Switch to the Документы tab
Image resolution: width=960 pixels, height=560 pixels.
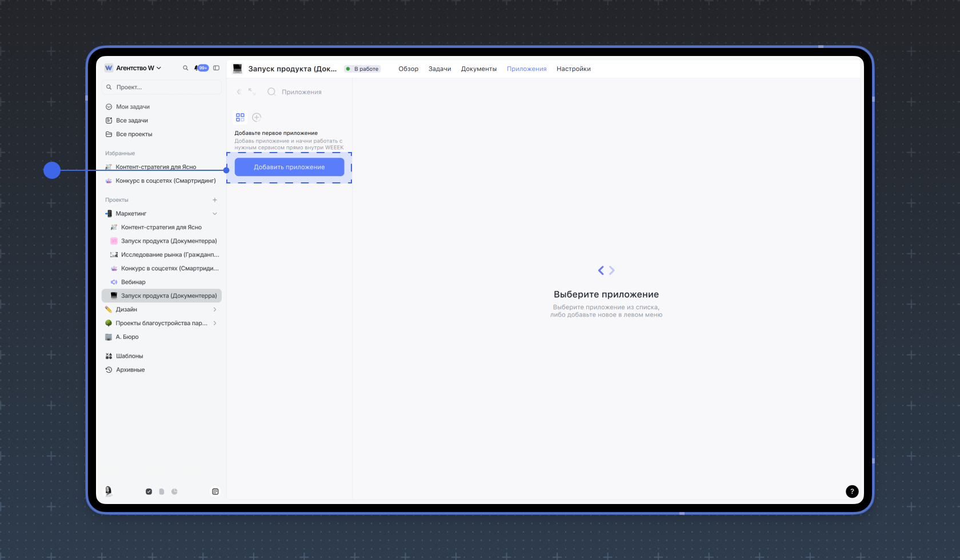point(479,69)
